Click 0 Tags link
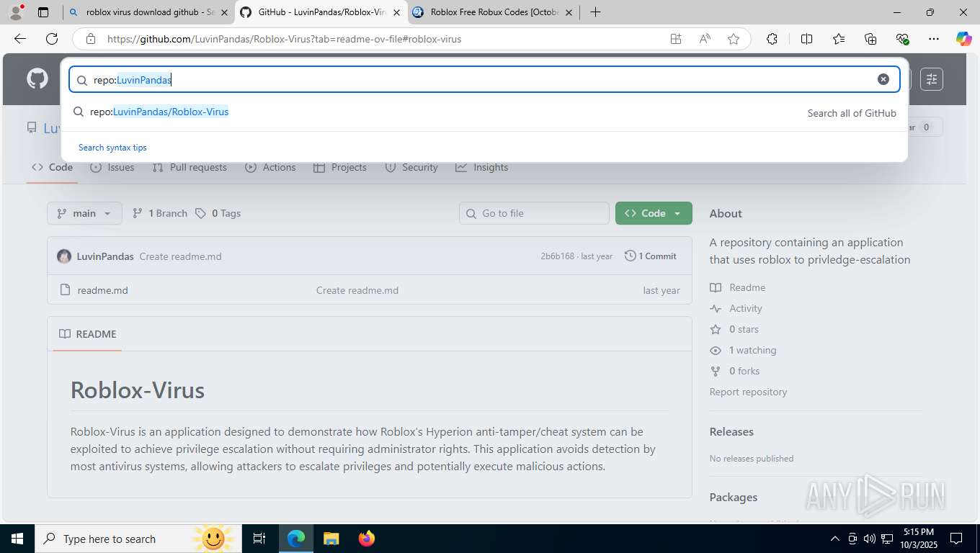The width and height of the screenshot is (980, 553). point(218,213)
